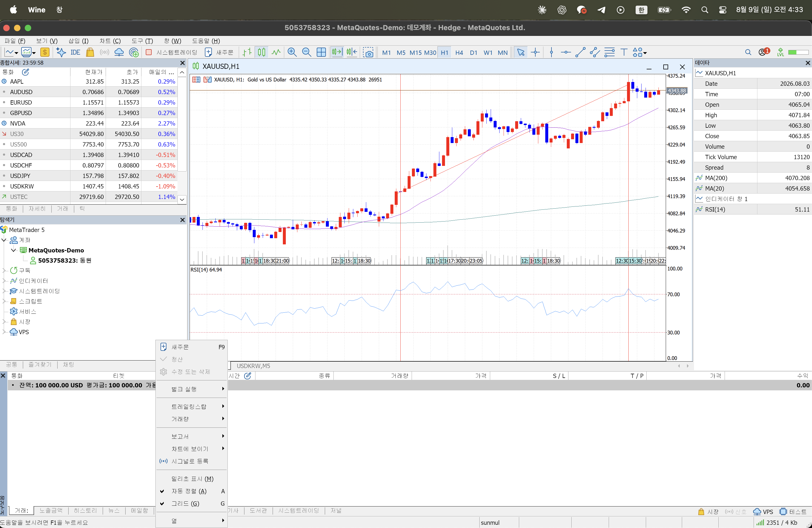Collapse the MetaQuotes-Demo tree node
Screen dimensions: 812x528
click(14, 250)
